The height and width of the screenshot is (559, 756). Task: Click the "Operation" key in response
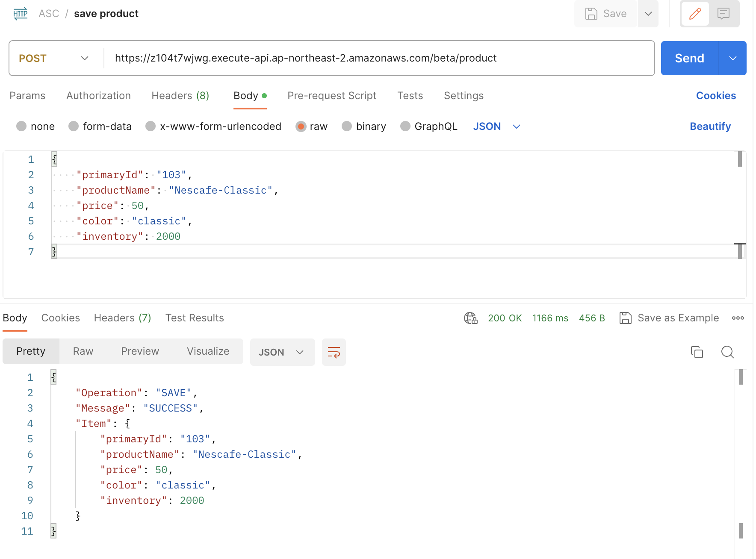coord(109,393)
